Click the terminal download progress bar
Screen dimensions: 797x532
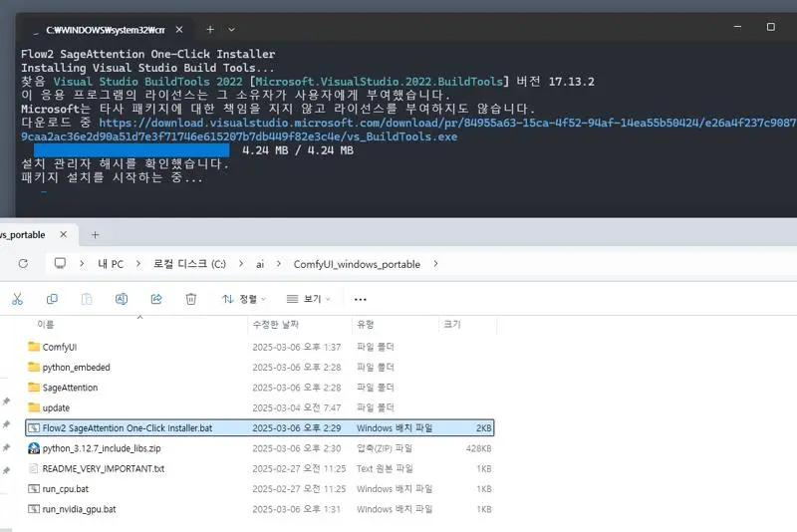tap(132, 149)
